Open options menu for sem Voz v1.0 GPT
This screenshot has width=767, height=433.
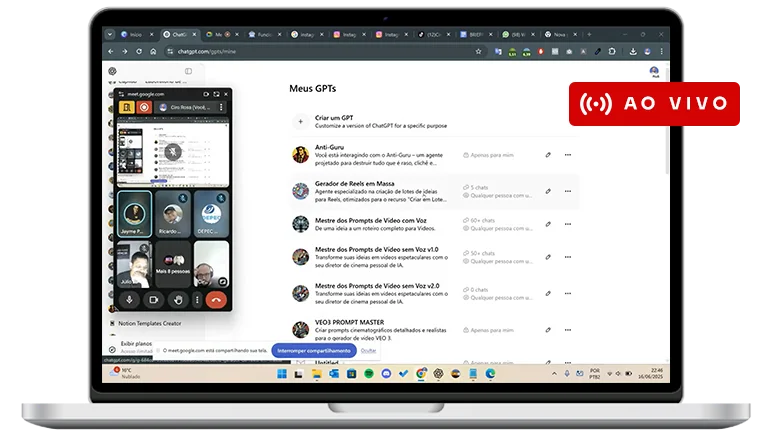[x=567, y=257]
